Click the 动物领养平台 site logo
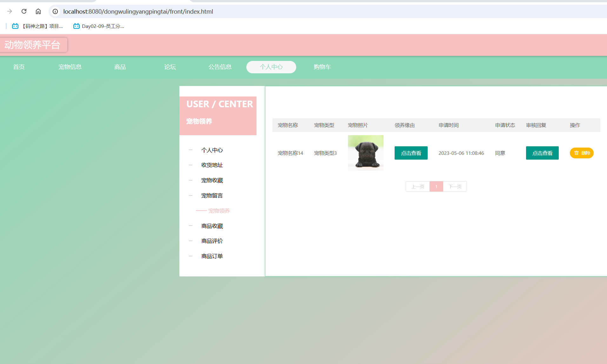Image resolution: width=607 pixels, height=364 pixels. point(33,45)
